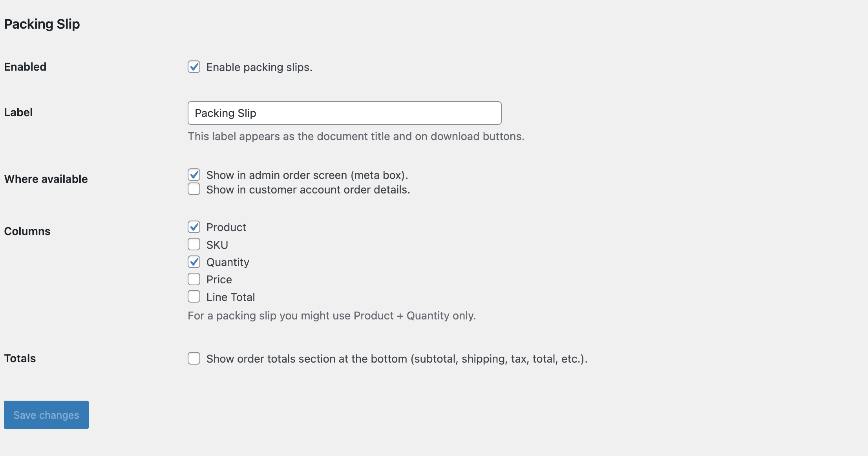Check the Price column
This screenshot has width=868, height=456.
194,279
